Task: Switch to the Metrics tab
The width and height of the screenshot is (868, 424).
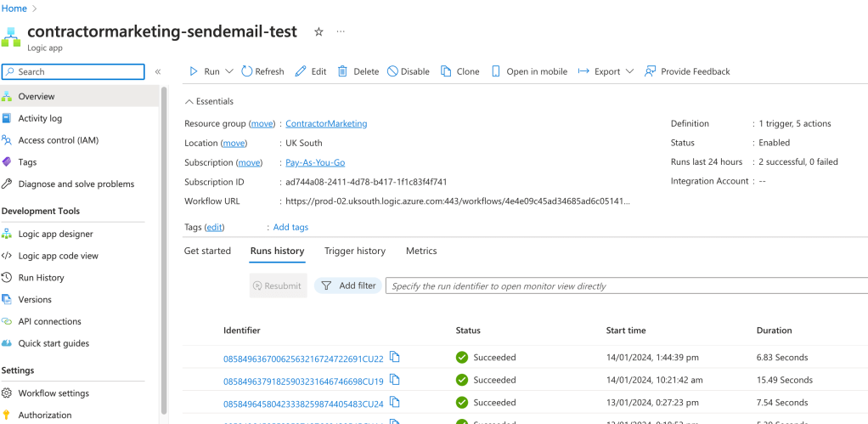Action: pos(421,252)
